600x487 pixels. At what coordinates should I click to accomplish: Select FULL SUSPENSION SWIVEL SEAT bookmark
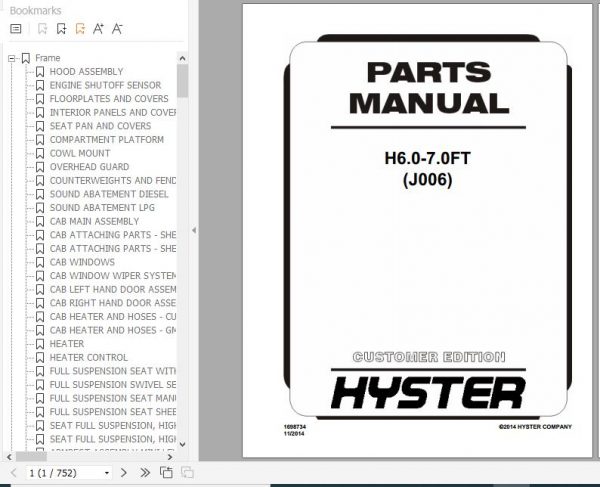click(x=113, y=384)
